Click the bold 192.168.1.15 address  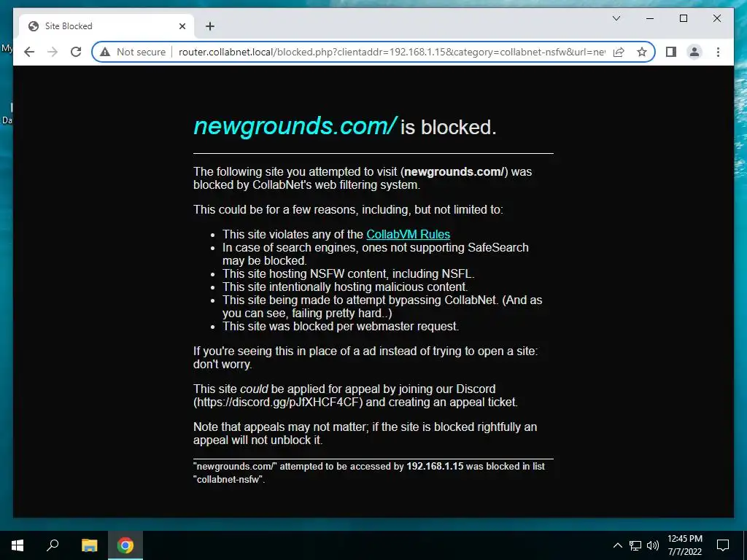point(435,466)
